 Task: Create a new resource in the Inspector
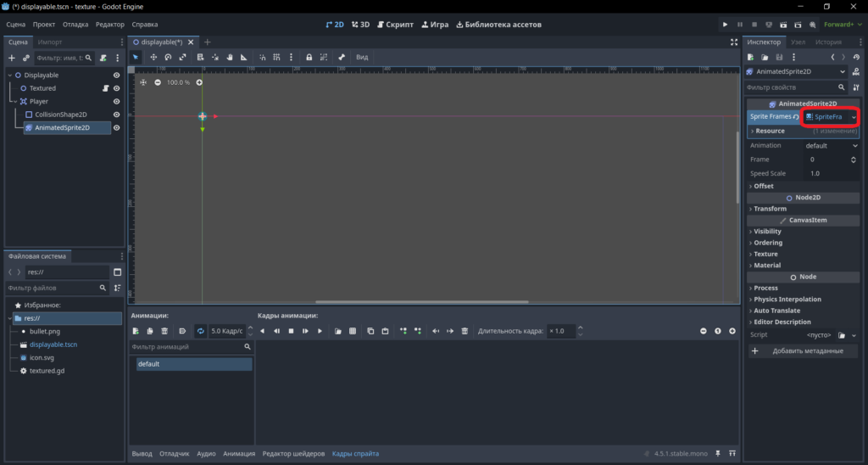pos(751,57)
